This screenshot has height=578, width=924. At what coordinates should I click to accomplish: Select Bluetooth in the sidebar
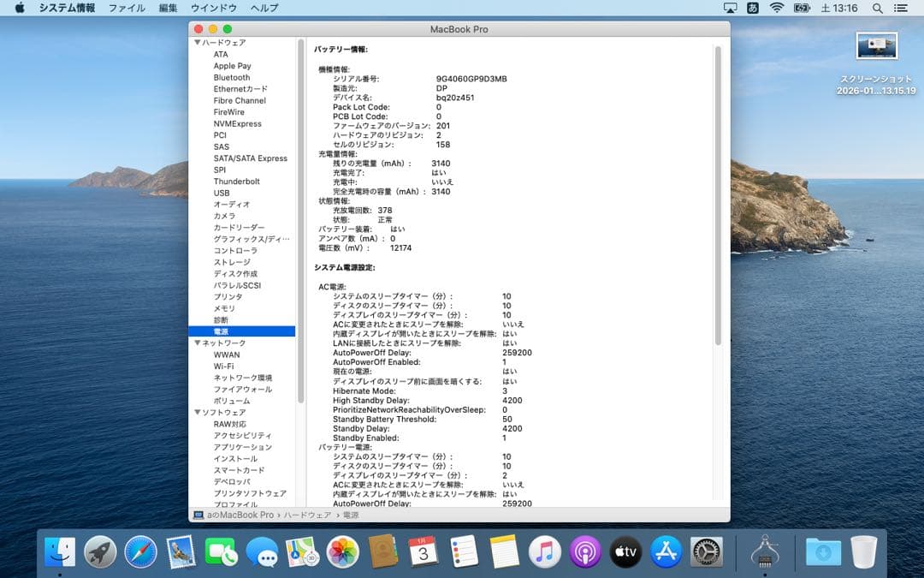(231, 77)
